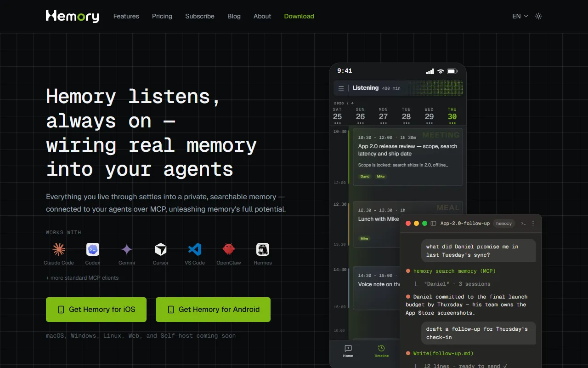The width and height of the screenshot is (588, 368).
Task: Click the green dot in terminal window
Action: (425, 224)
